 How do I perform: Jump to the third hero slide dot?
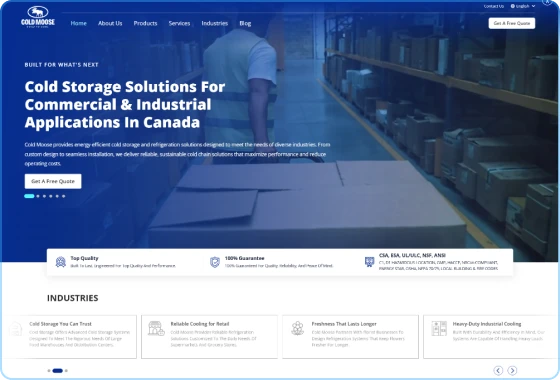tap(44, 196)
